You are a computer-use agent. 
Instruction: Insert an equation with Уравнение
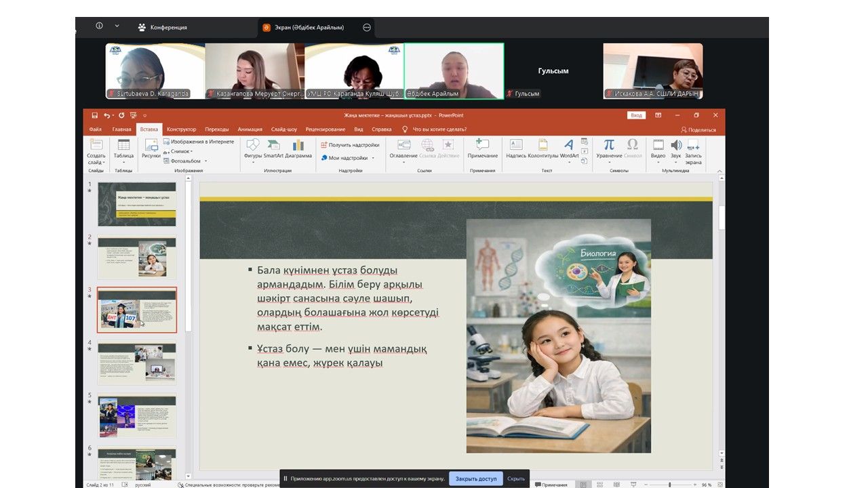(x=609, y=146)
